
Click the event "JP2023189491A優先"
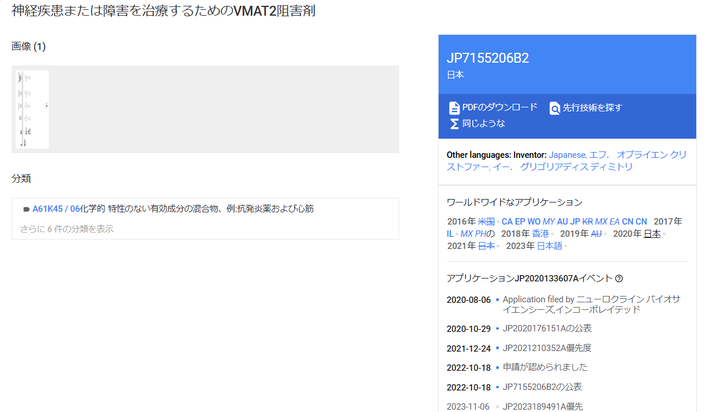[x=543, y=406]
